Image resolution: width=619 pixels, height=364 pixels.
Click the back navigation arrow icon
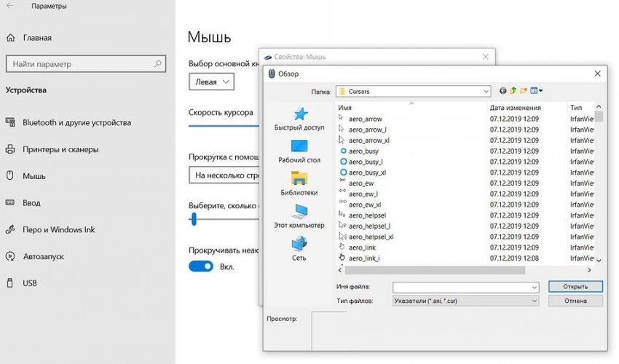pyautogui.click(x=503, y=91)
